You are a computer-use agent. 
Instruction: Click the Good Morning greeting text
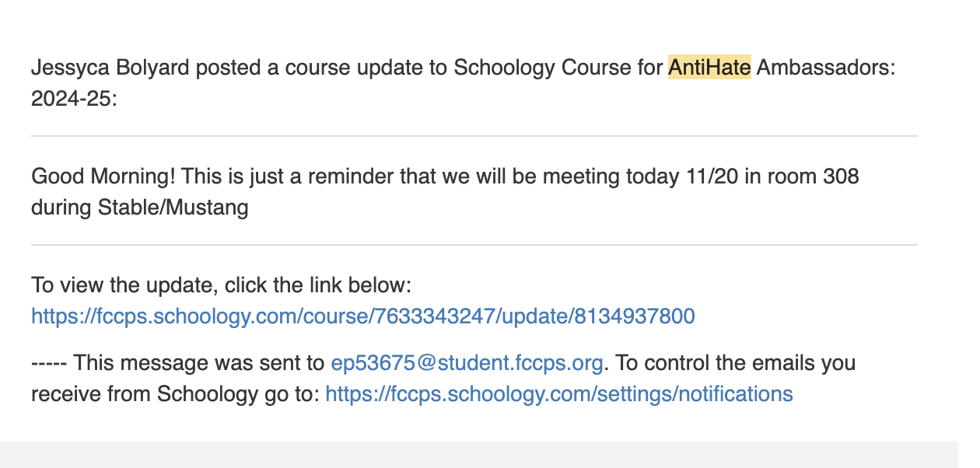pos(103,177)
